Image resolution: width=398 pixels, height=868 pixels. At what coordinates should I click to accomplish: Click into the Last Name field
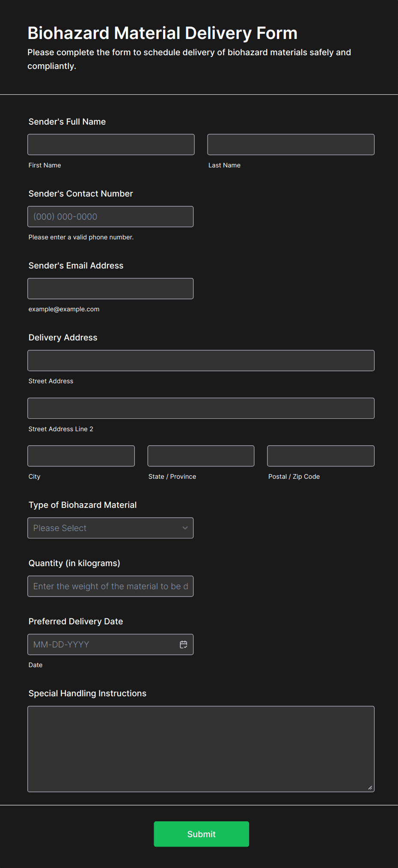coord(291,145)
